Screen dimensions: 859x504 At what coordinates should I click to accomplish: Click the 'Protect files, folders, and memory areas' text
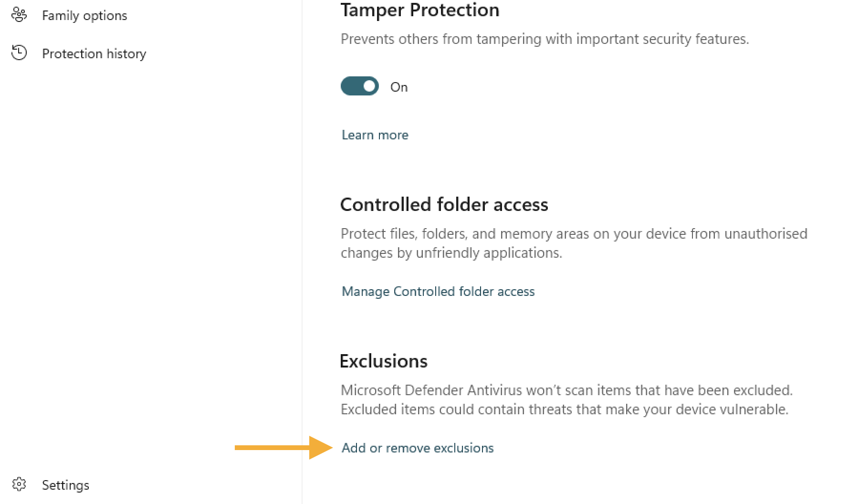(574, 234)
